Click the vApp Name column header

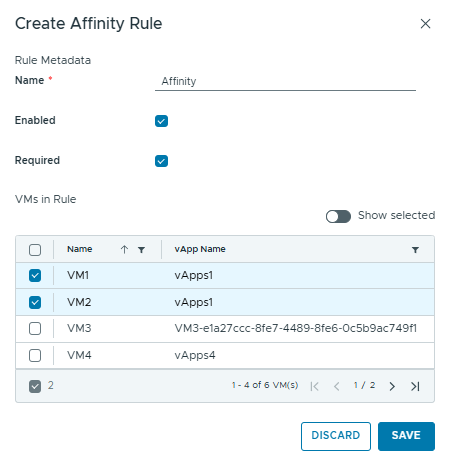200,249
